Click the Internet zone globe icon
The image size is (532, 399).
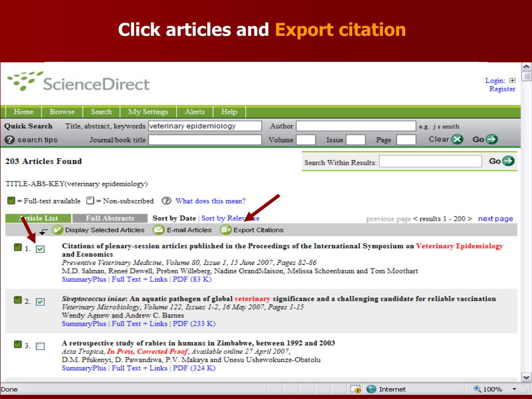[x=371, y=389]
